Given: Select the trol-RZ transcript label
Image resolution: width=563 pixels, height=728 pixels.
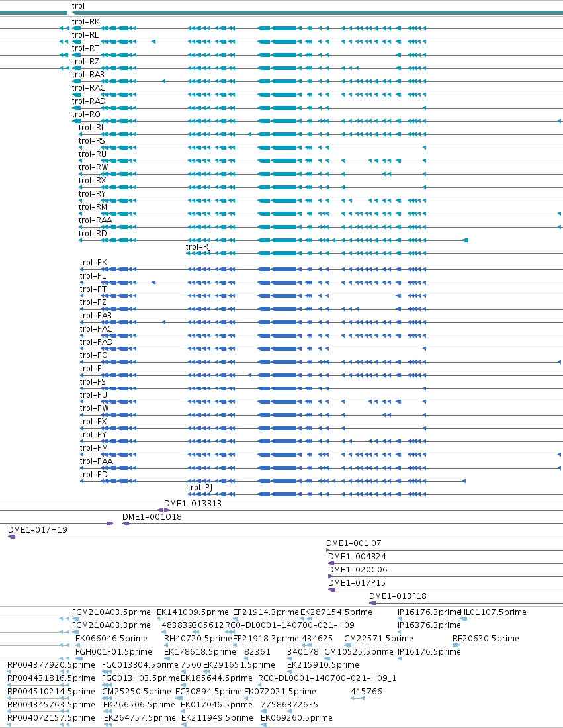Looking at the screenshot, I should coord(85,62).
